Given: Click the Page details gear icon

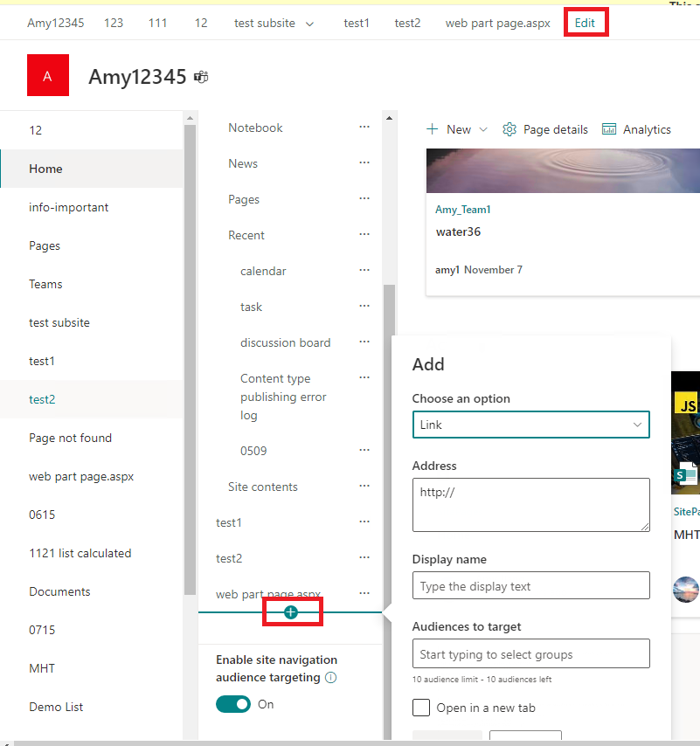Looking at the screenshot, I should pos(509,129).
